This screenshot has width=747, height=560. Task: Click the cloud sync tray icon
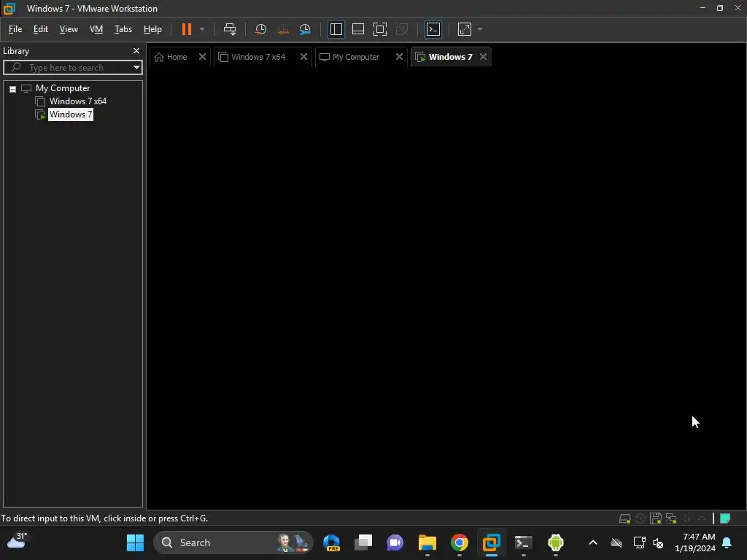(616, 542)
